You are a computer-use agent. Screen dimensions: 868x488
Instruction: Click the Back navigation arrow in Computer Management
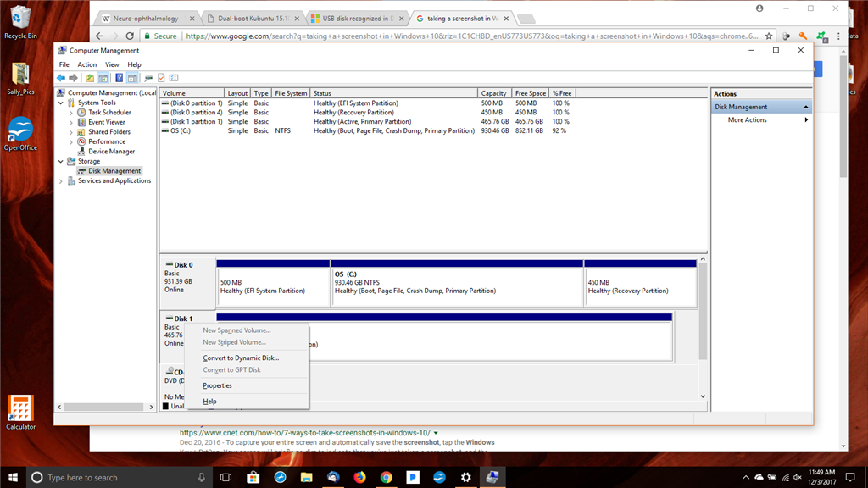(60, 78)
